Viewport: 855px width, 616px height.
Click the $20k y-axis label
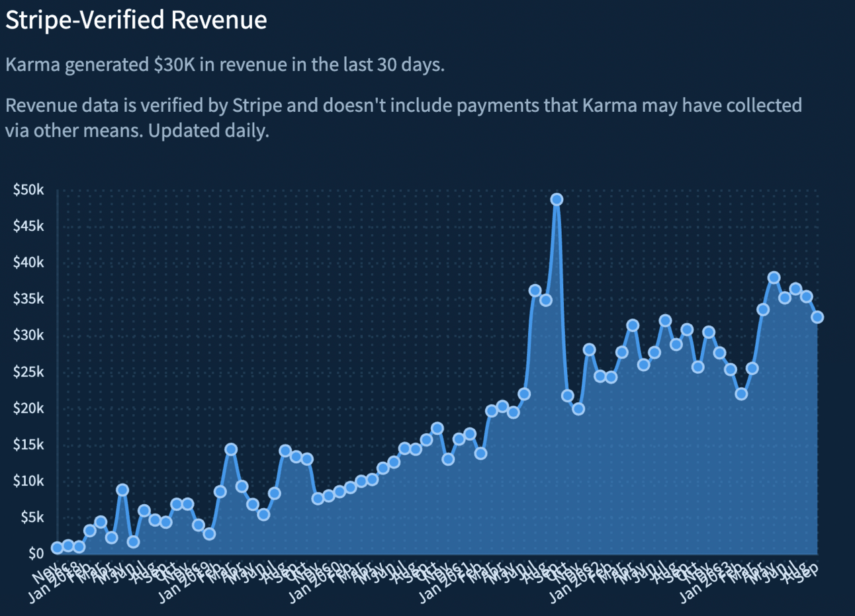(x=28, y=408)
